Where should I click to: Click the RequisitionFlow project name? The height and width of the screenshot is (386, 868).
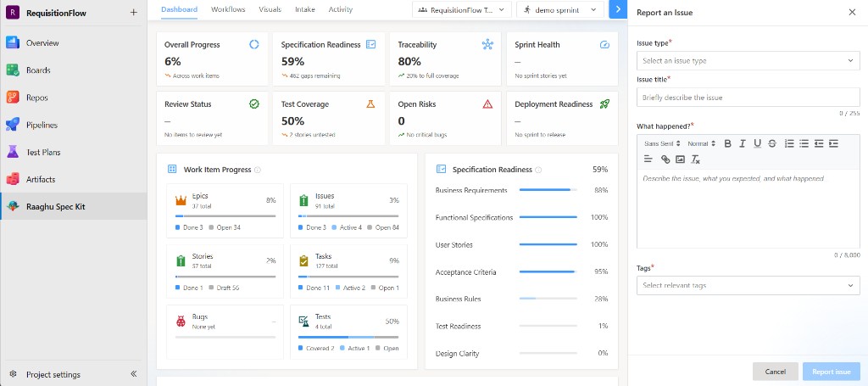(x=56, y=13)
